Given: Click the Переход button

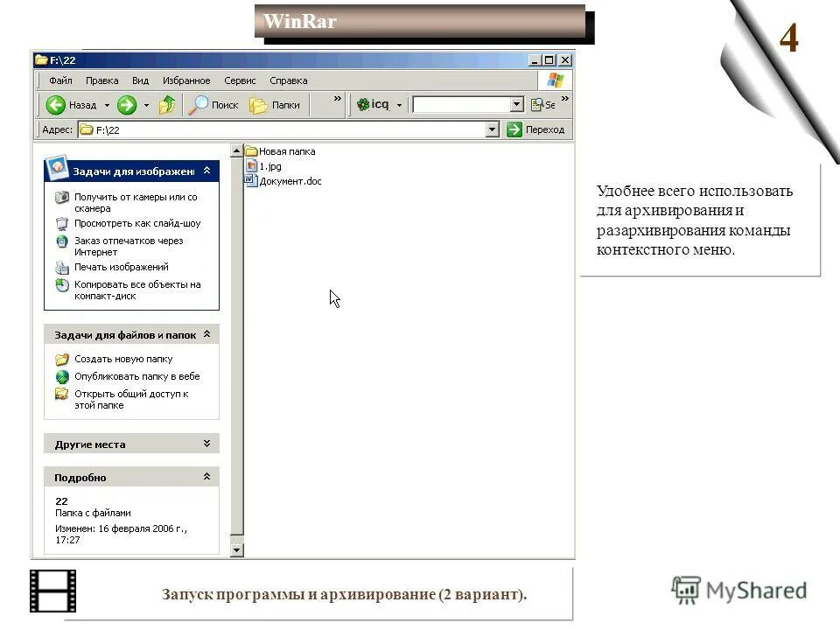Looking at the screenshot, I should (x=535, y=129).
